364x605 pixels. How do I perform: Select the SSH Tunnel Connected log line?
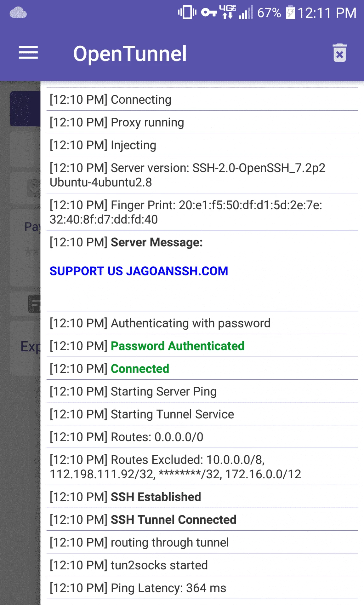point(202,519)
